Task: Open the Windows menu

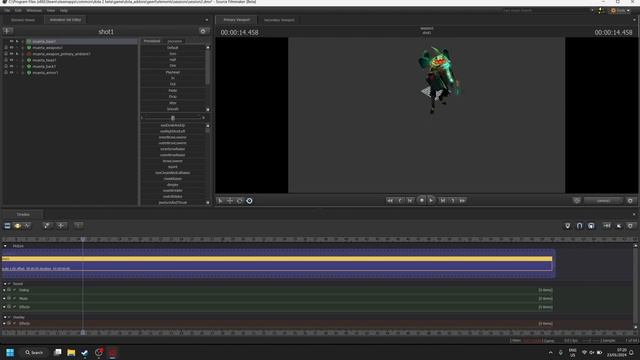Action: (34, 10)
